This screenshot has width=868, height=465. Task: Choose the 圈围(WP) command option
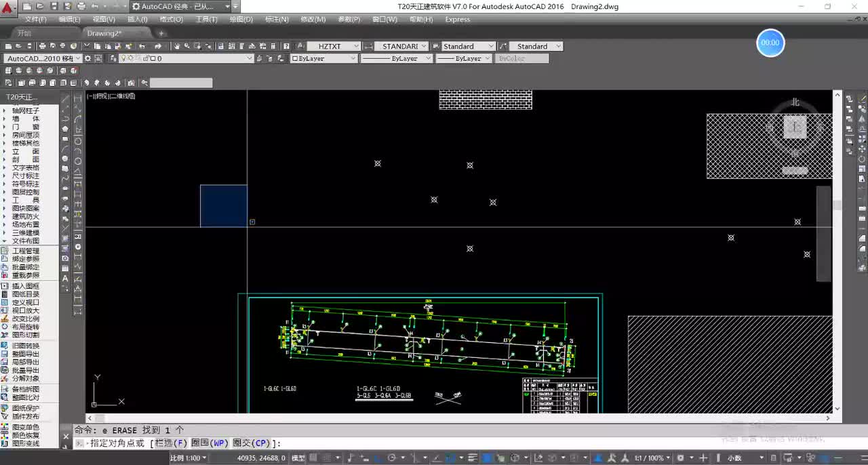coord(210,443)
